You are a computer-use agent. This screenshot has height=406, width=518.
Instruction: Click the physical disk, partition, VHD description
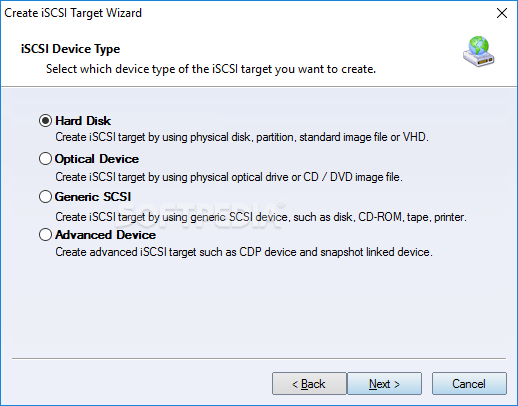point(242,137)
